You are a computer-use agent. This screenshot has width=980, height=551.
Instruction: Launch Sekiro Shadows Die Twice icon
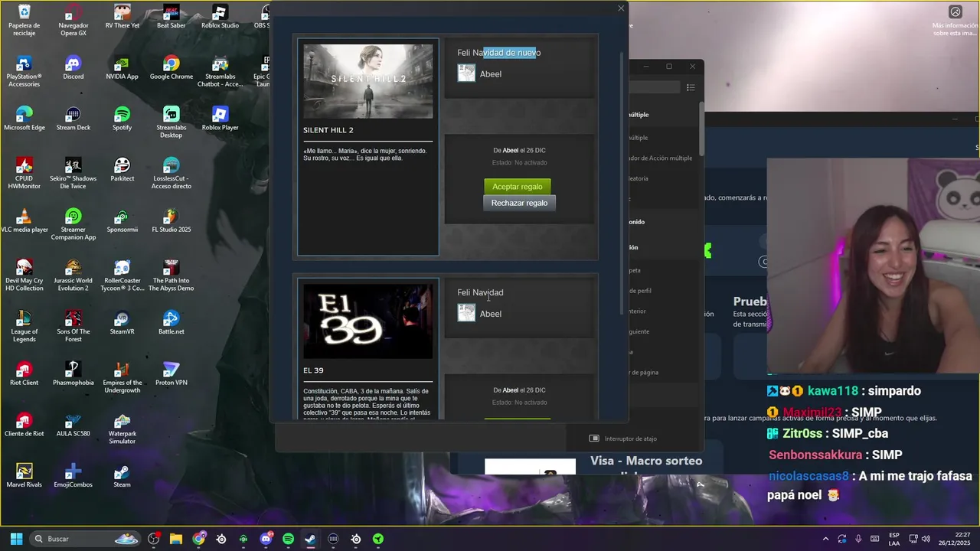(73, 174)
